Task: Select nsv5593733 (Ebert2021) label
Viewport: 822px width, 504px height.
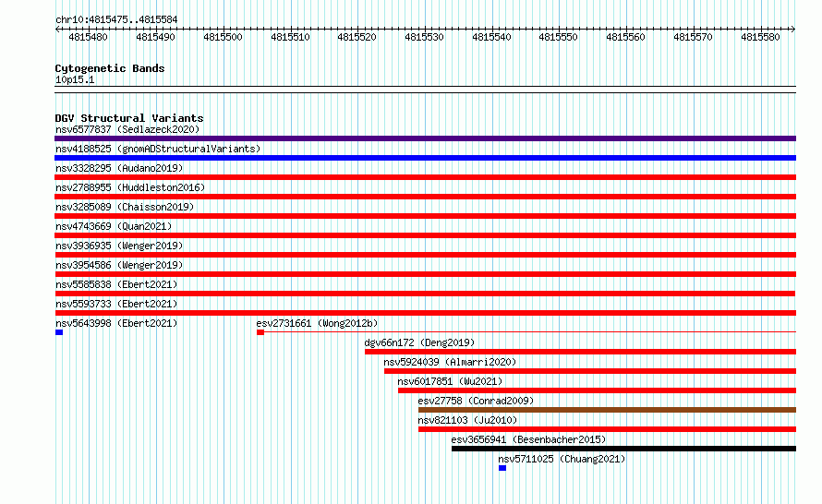Action: click(x=116, y=304)
